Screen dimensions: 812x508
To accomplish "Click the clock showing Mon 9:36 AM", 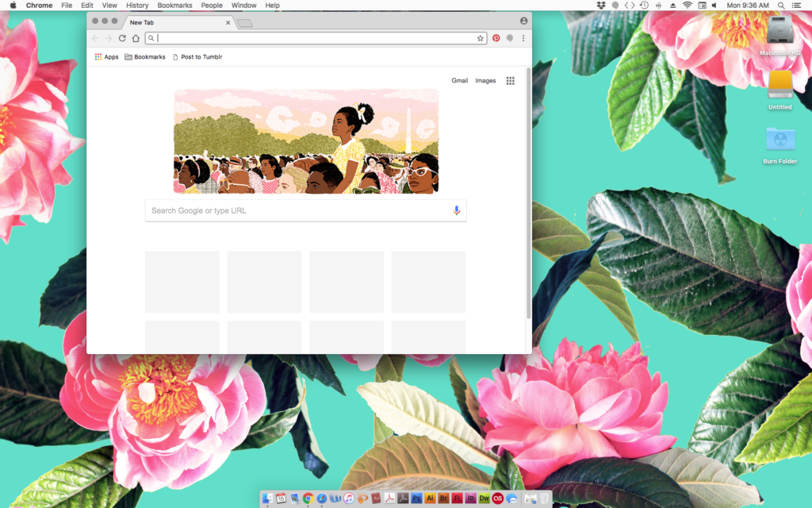I will (x=747, y=6).
